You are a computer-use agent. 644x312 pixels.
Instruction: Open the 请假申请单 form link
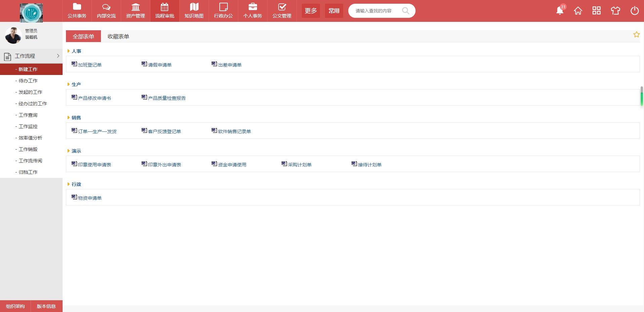(x=159, y=65)
